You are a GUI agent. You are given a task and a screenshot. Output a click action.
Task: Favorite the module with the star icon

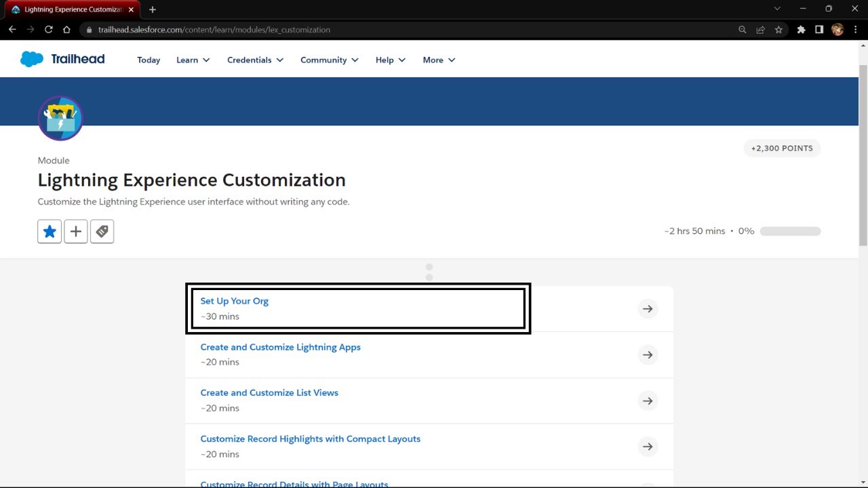50,232
